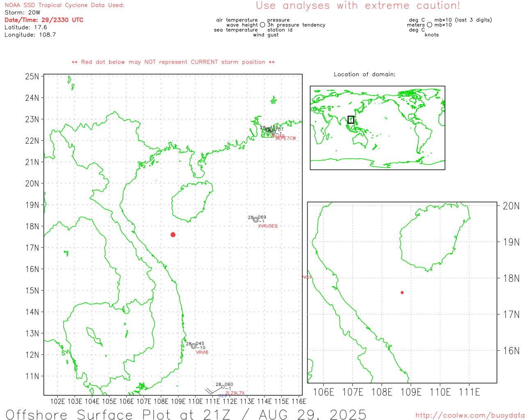Click partial YKJY station label at map edge
Screen dimensions: 525x420
pos(307,277)
